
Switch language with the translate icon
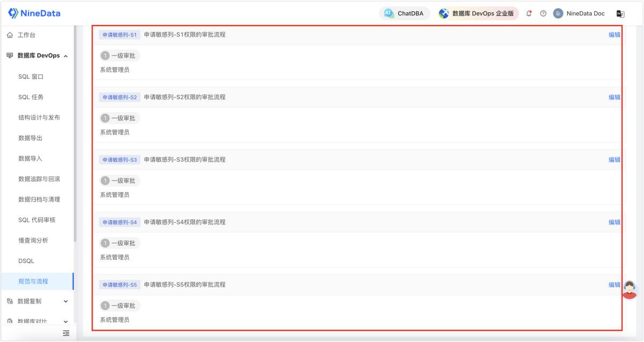(620, 13)
